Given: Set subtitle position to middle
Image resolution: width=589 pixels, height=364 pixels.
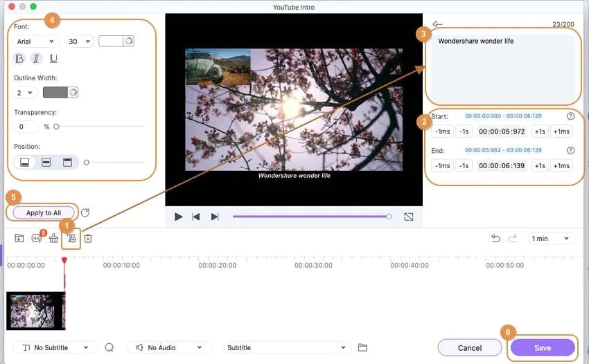Looking at the screenshot, I should click(x=46, y=163).
